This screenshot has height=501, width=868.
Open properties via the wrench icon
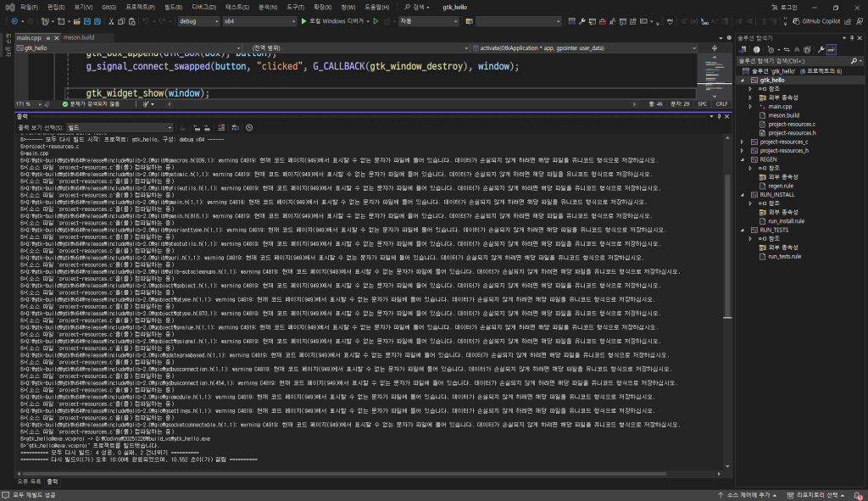[821, 50]
